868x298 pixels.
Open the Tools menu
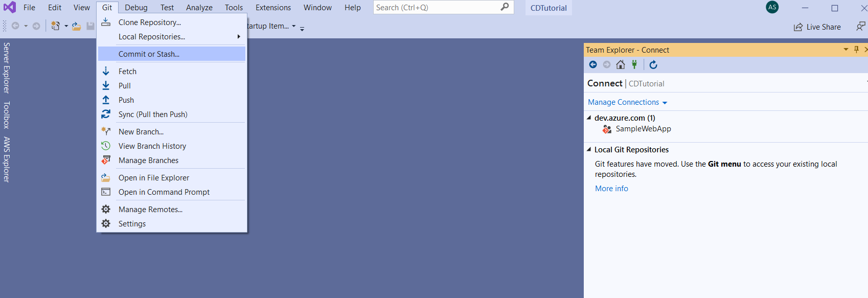pyautogui.click(x=234, y=7)
